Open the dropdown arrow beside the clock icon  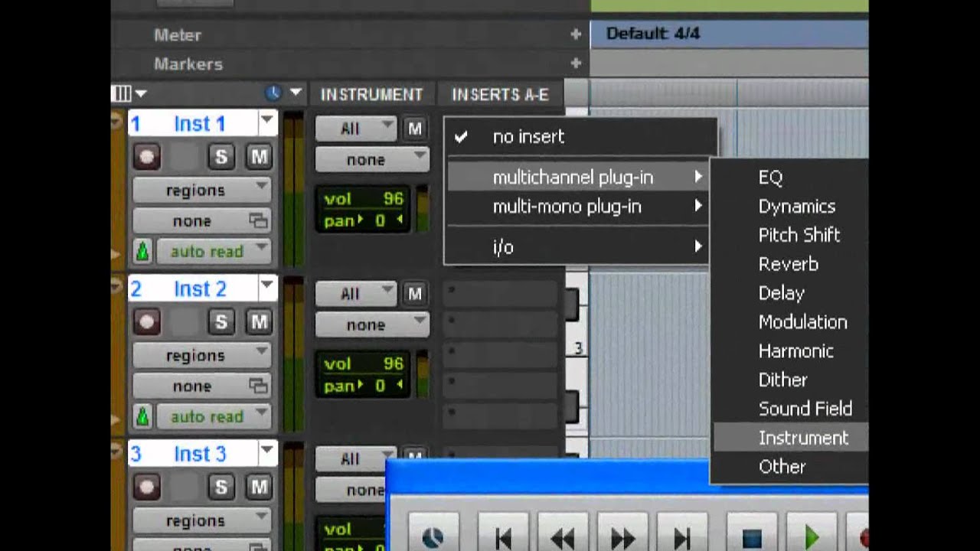point(296,93)
